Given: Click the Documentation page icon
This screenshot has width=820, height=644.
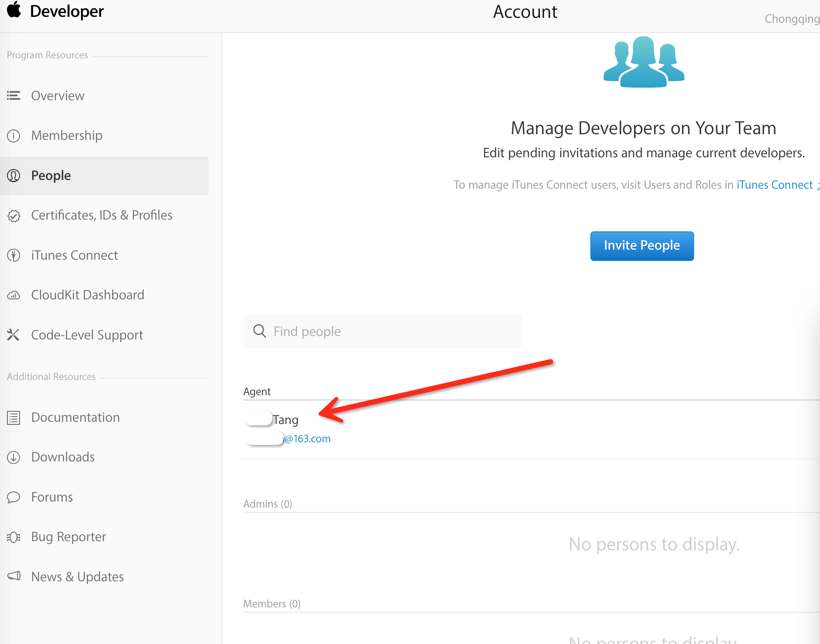Looking at the screenshot, I should click(x=14, y=418).
